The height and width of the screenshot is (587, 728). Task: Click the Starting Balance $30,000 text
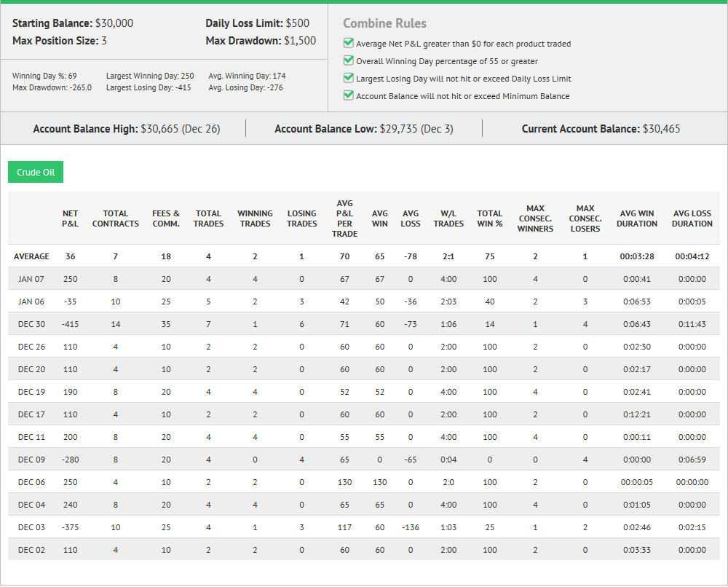pyautogui.click(x=72, y=23)
